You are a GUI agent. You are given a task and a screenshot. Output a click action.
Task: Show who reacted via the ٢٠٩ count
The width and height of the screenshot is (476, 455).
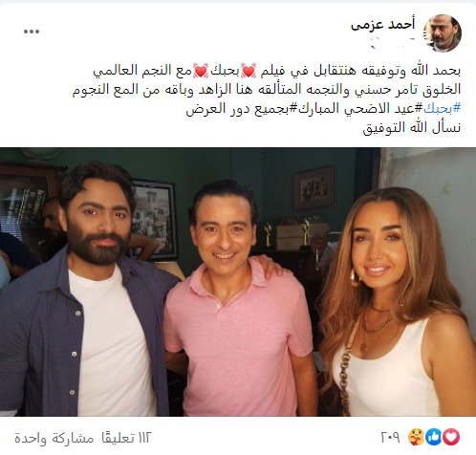[x=390, y=437]
